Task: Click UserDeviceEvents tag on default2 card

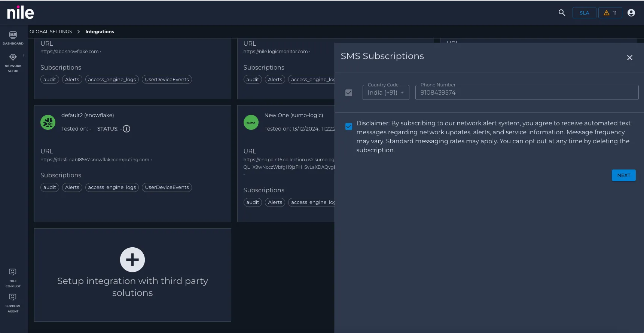Action: pos(167,187)
